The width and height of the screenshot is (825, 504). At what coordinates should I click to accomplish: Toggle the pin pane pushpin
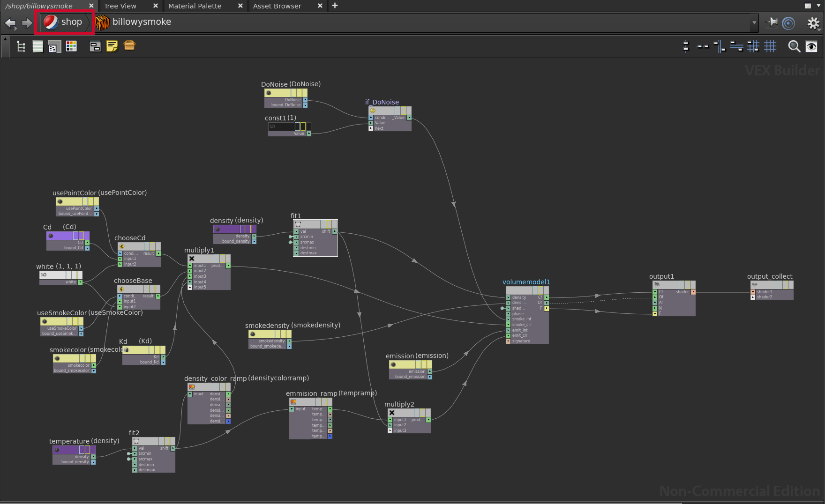tap(771, 22)
